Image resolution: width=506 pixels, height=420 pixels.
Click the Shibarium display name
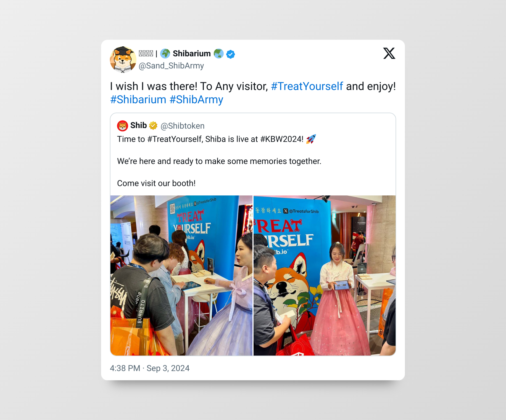[x=192, y=54]
